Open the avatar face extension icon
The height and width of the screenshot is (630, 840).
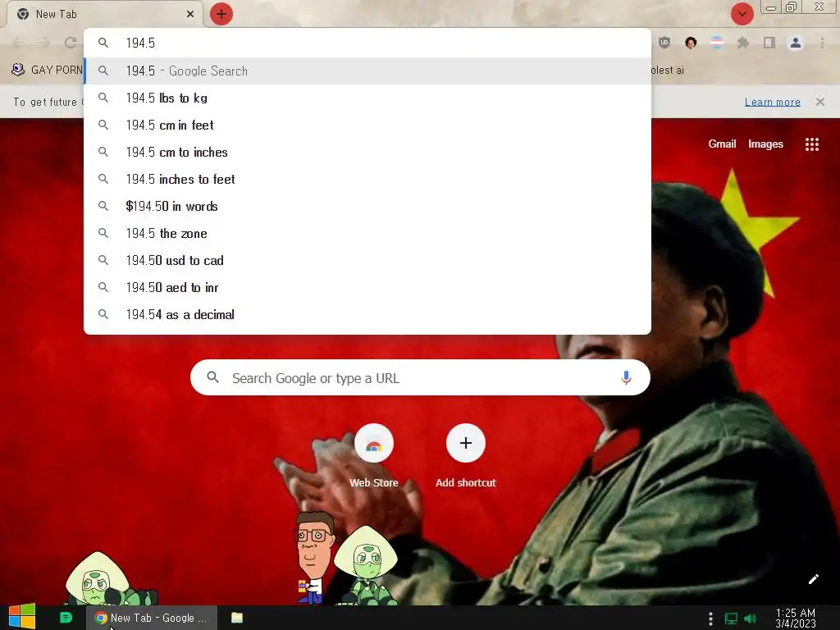(691, 43)
